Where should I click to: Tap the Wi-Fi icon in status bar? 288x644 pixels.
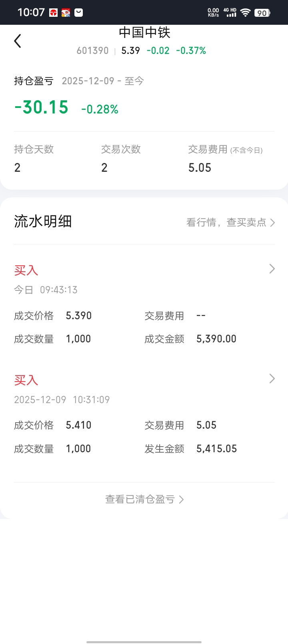click(245, 13)
